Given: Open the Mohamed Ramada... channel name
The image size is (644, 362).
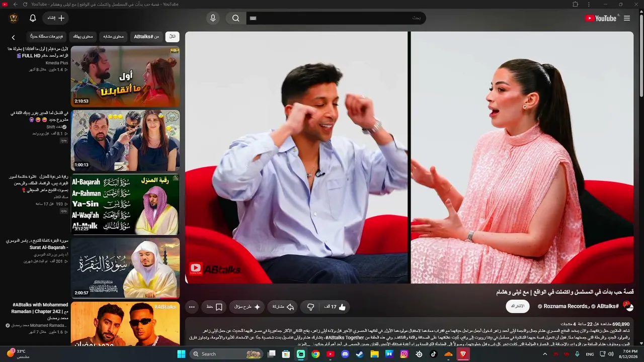Looking at the screenshot, I should click(x=39, y=325).
